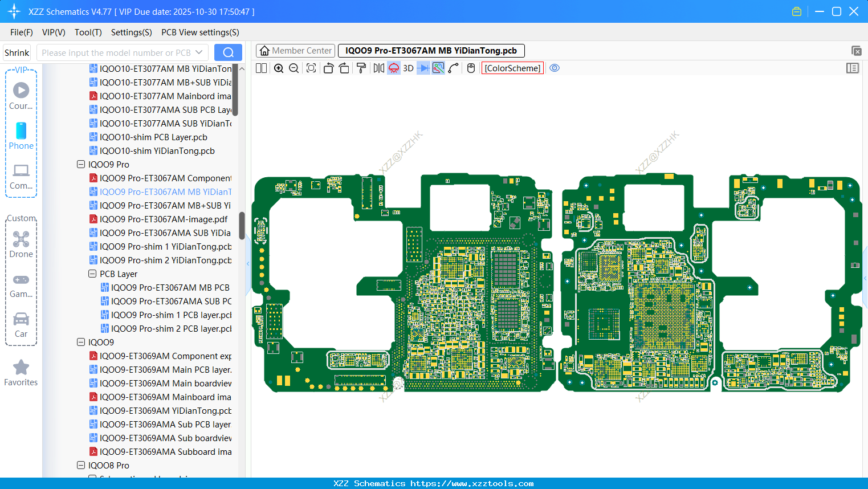Toggle the split view layout icon
This screenshot has height=489, width=868.
261,68
